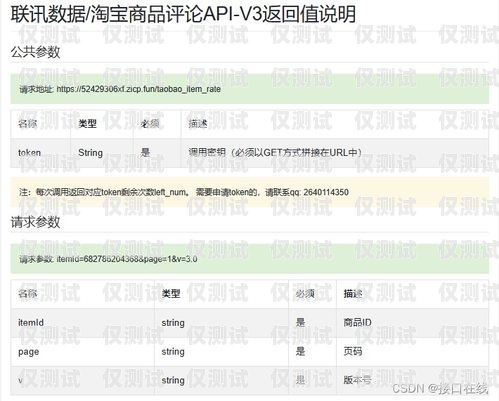This screenshot has width=499, height=401.
Task: Click the 请求地址 label in the green box
Action: click(x=36, y=89)
